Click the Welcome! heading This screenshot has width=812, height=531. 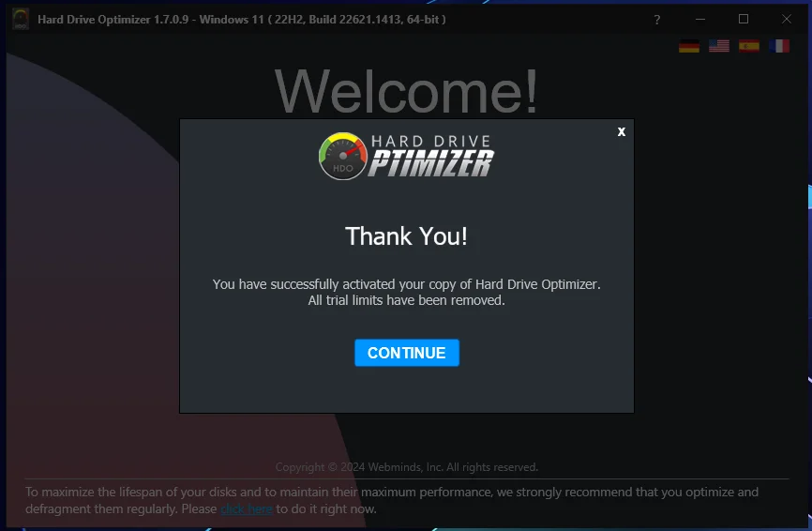(407, 91)
